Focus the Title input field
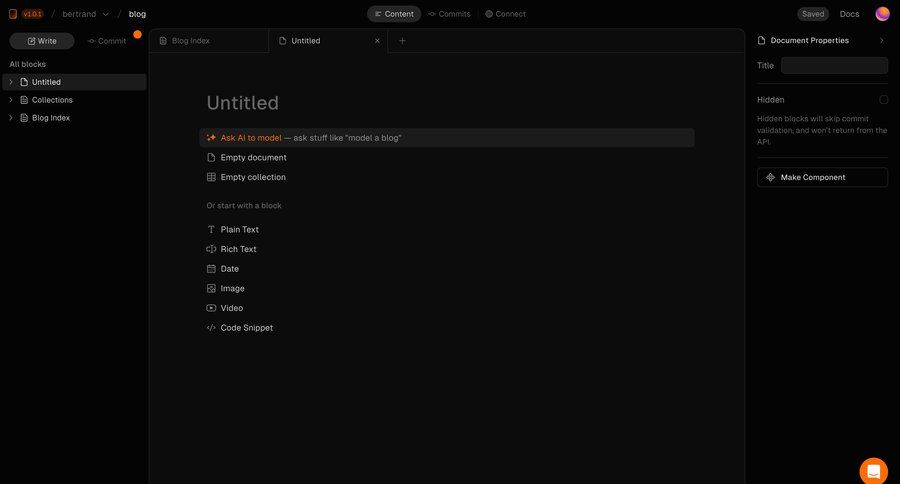Viewport: 900px width, 484px height. point(834,65)
